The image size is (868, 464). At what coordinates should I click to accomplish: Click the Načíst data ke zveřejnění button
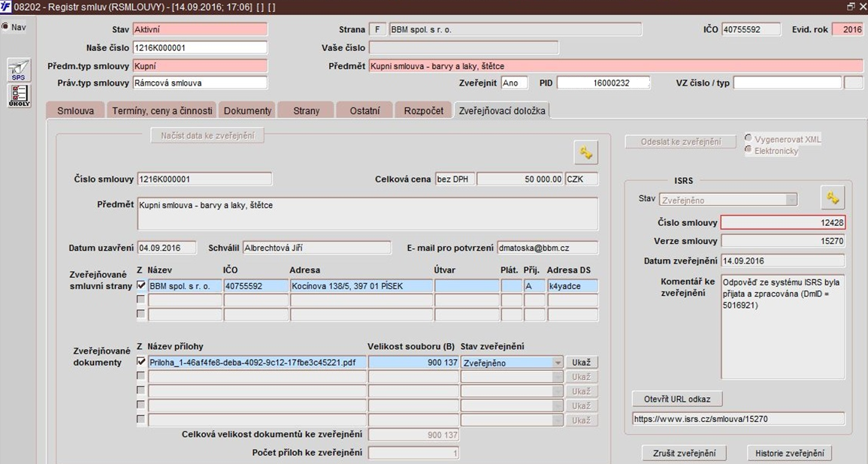pyautogui.click(x=207, y=135)
